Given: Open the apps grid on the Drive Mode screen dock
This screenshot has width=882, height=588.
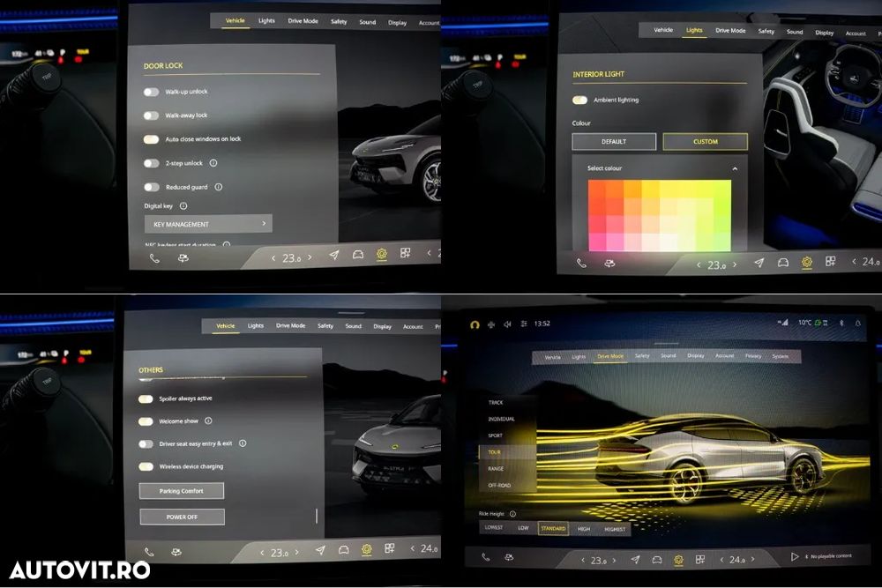Looking at the screenshot, I should pos(700,559).
